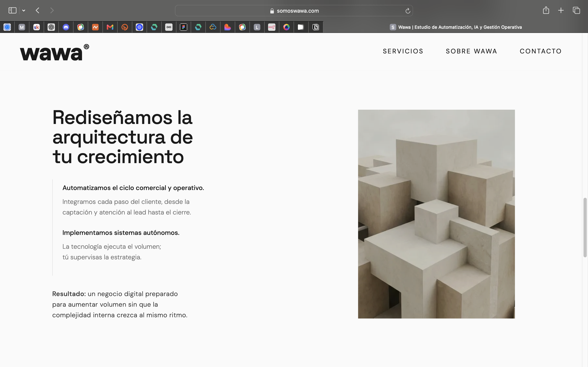Click the Safari share icon
Screen dimensions: 588x367
[546, 10]
